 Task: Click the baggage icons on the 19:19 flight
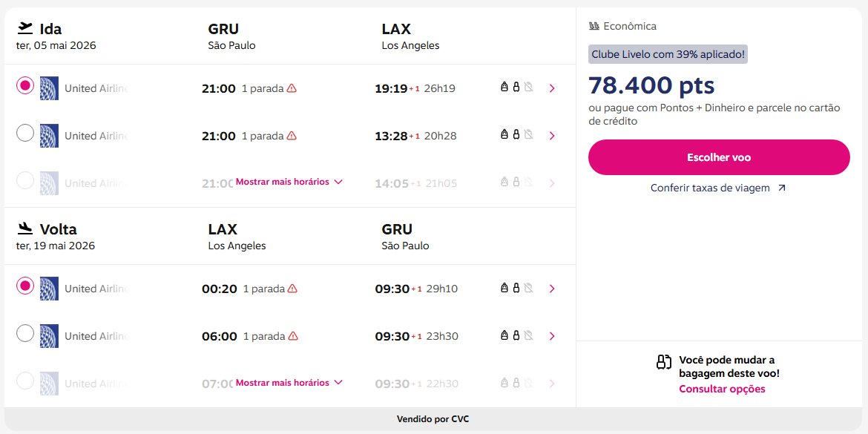pyautogui.click(x=516, y=88)
